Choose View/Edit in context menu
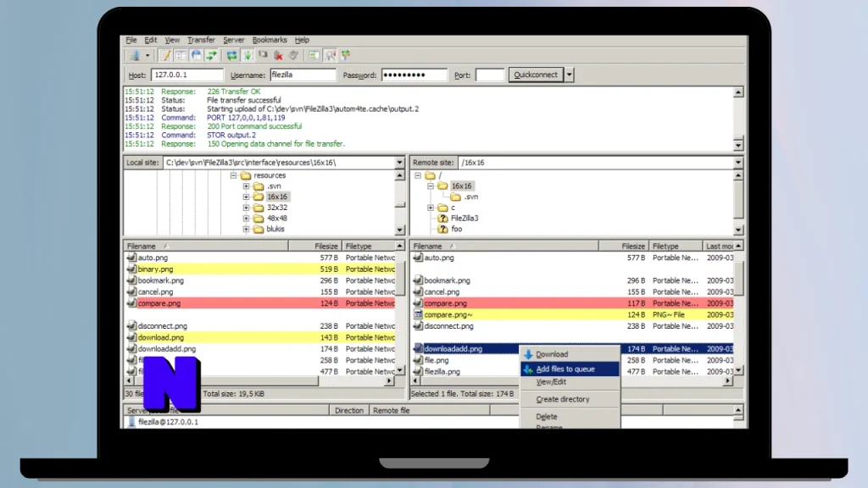This screenshot has height=488, width=868. pos(570,382)
